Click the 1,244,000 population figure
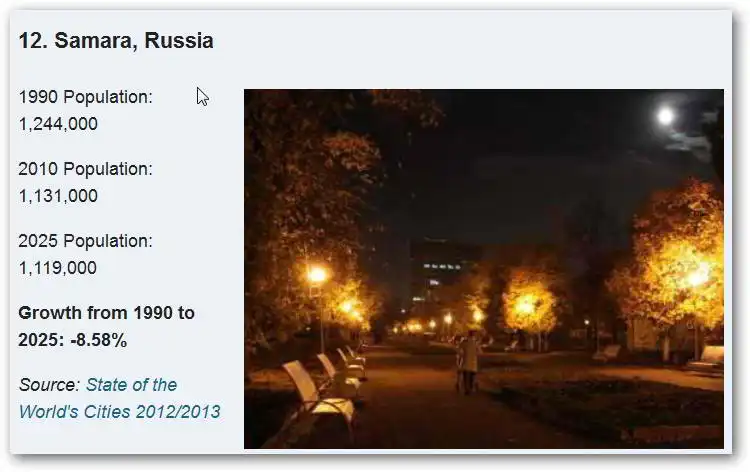The width and height of the screenshot is (750, 472). pyautogui.click(x=58, y=124)
